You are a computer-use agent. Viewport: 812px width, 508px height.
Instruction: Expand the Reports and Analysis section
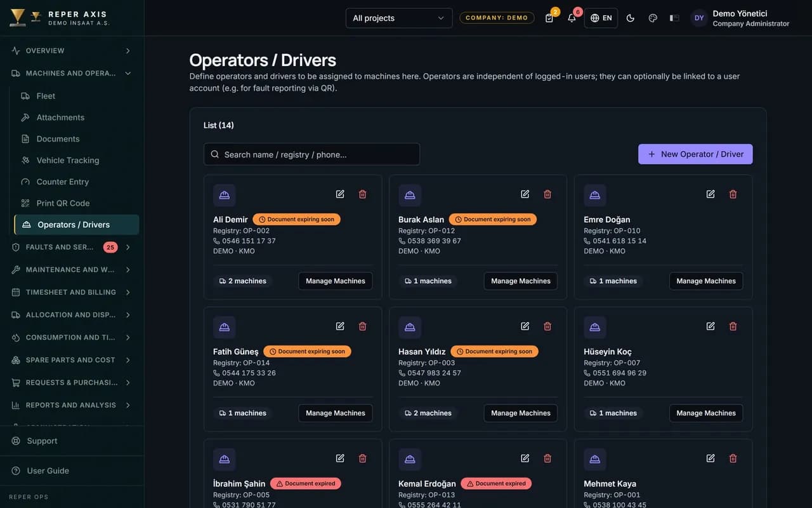click(x=72, y=405)
